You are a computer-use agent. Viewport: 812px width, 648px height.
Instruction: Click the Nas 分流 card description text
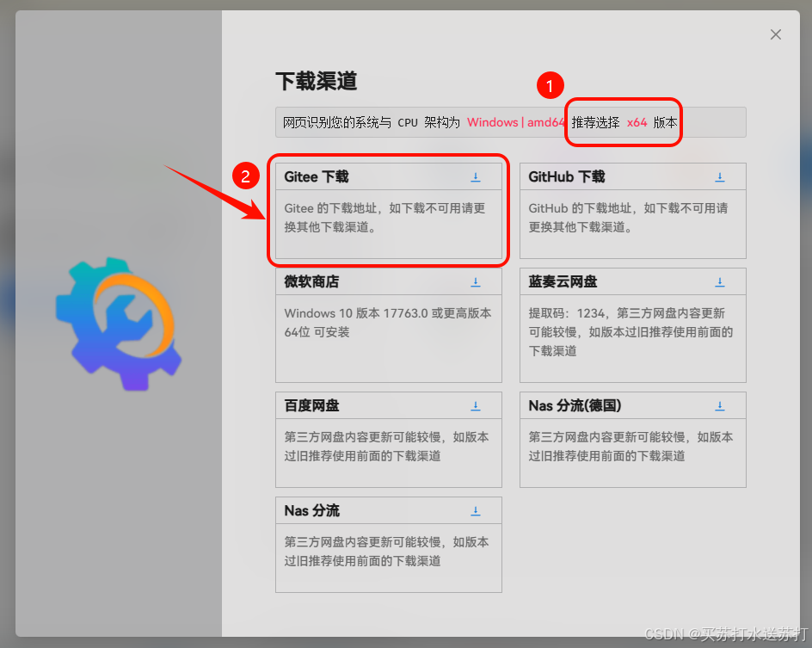coord(386,552)
